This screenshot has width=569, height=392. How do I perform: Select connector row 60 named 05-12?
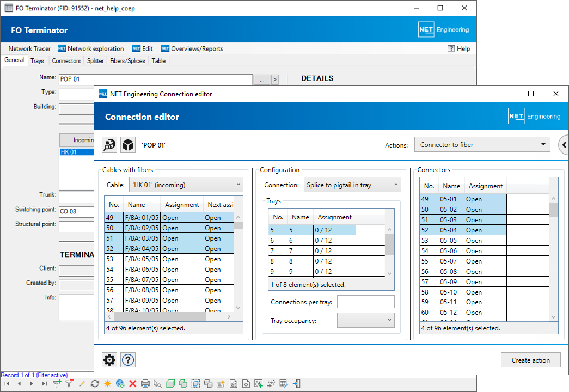pyautogui.click(x=485, y=312)
